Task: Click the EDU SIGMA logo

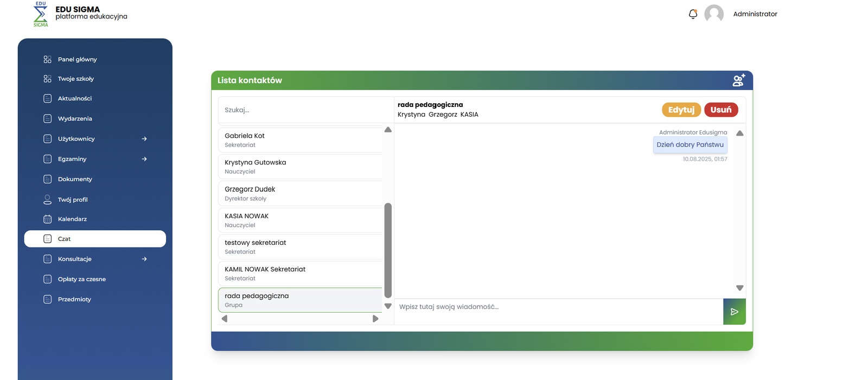Action: point(41,14)
